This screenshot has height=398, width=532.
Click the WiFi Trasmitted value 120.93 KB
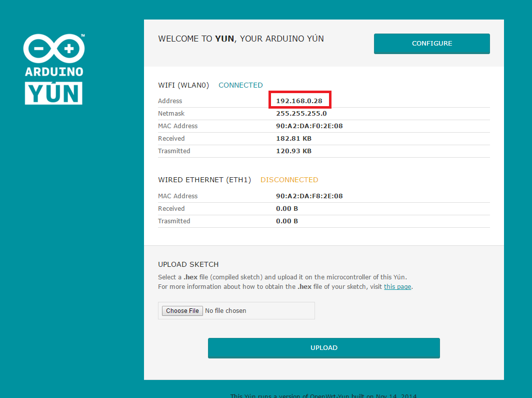(294, 151)
